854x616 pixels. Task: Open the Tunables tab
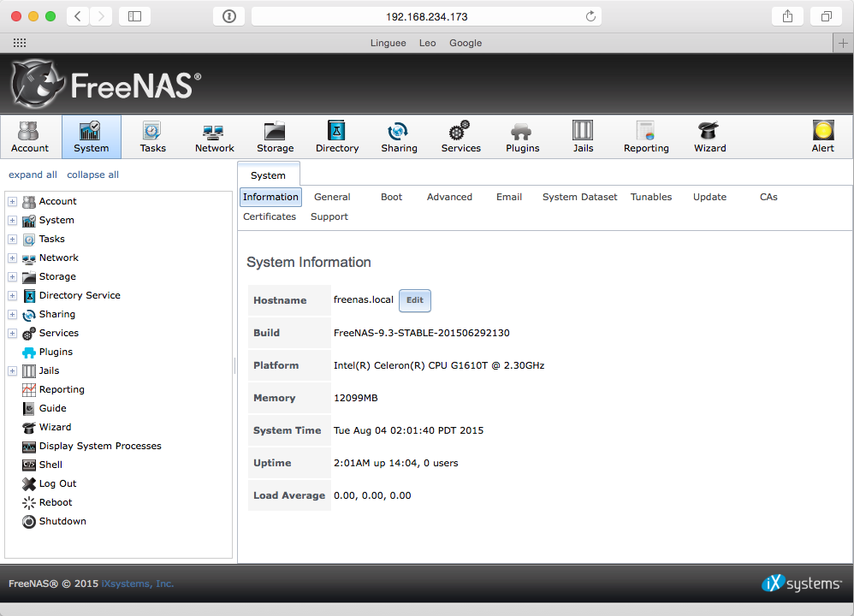pos(651,197)
